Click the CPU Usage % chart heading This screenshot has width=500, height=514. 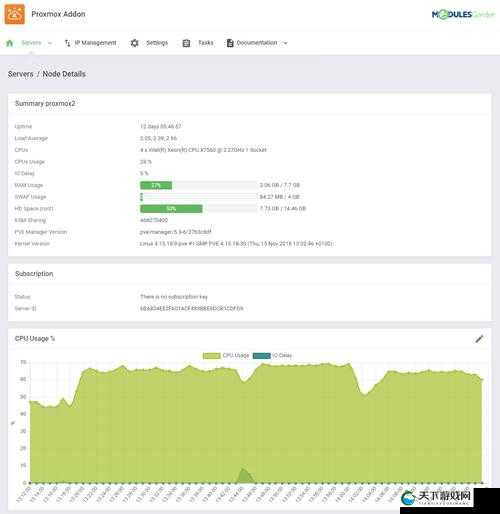click(35, 339)
